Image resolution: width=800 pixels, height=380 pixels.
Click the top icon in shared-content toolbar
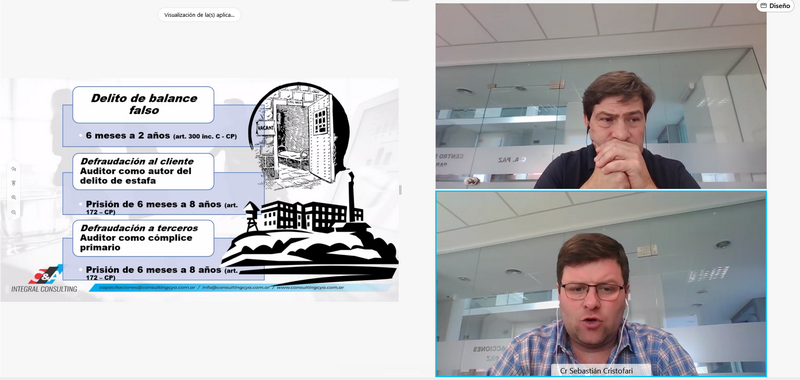[14, 168]
